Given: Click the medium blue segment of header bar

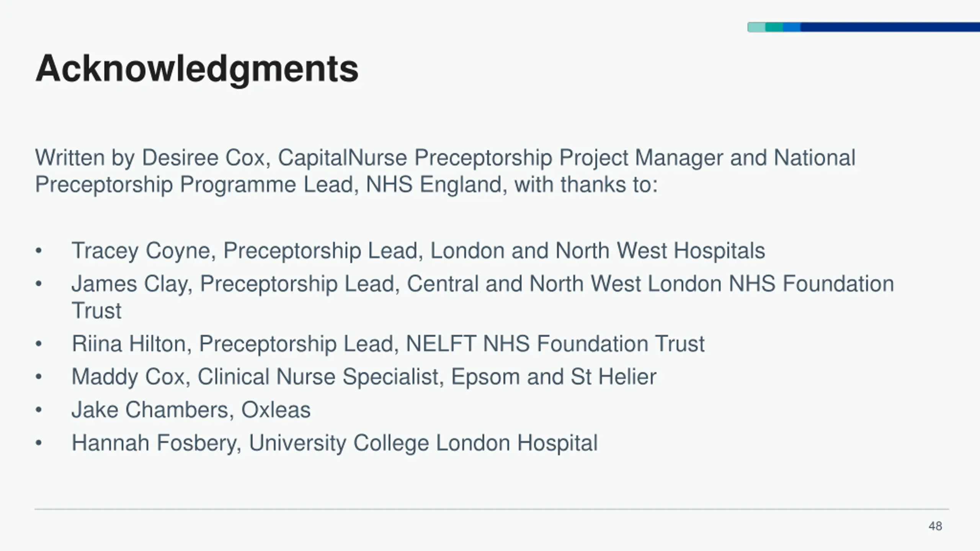Looking at the screenshot, I should [792, 27].
